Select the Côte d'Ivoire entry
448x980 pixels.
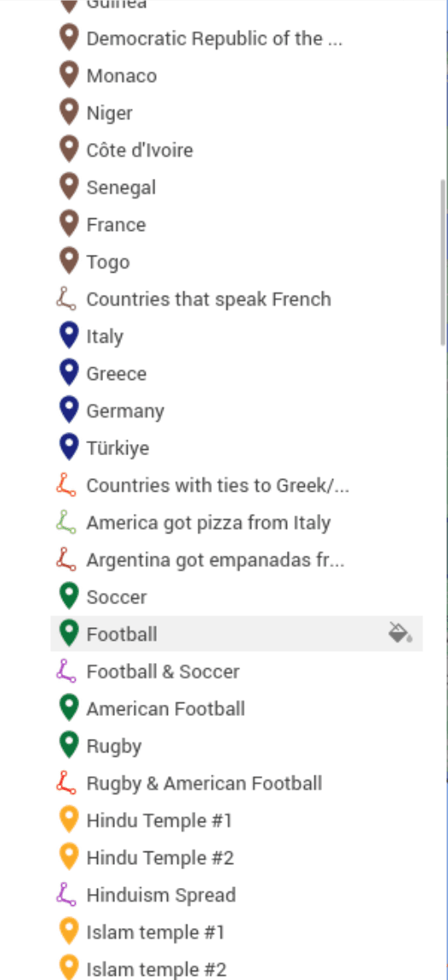[236, 150]
